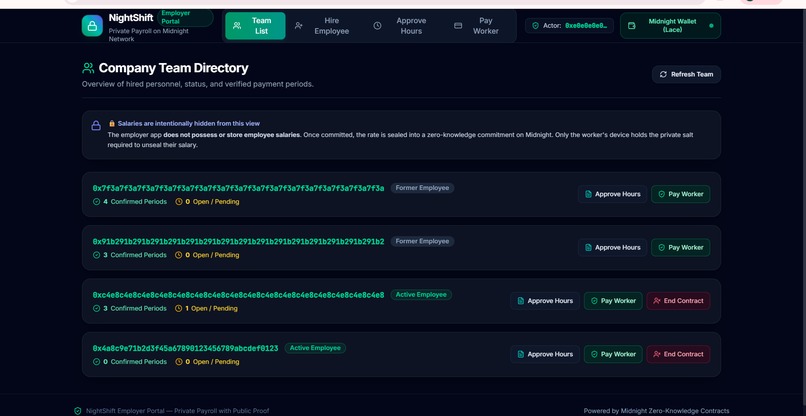
Task: Click Active Employee badge of 0x4a8c9e71
Action: tap(315, 348)
